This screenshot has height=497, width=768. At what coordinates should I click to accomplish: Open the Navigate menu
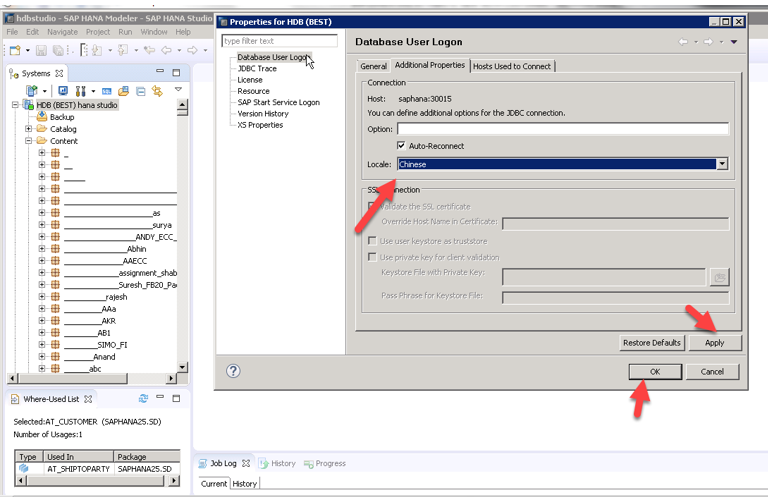[62, 32]
